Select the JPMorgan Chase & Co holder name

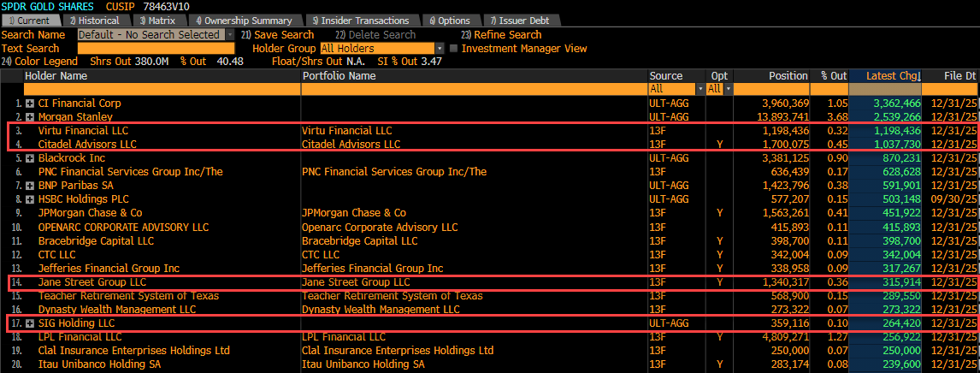(x=90, y=213)
